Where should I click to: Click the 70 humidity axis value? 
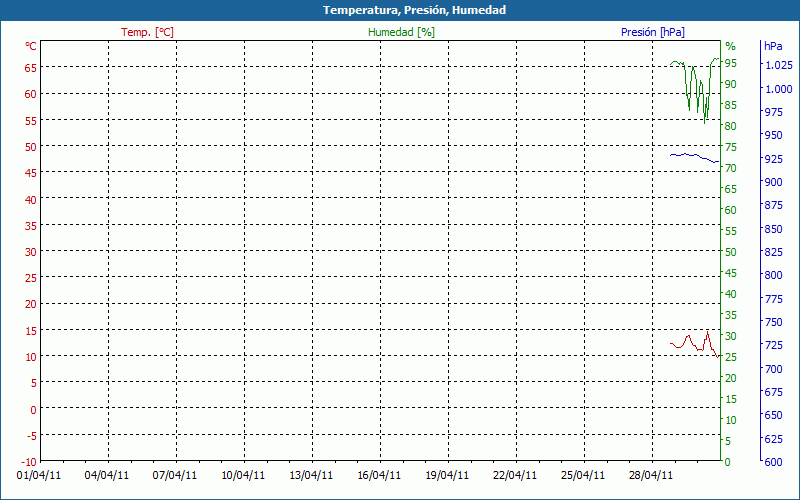tap(731, 168)
